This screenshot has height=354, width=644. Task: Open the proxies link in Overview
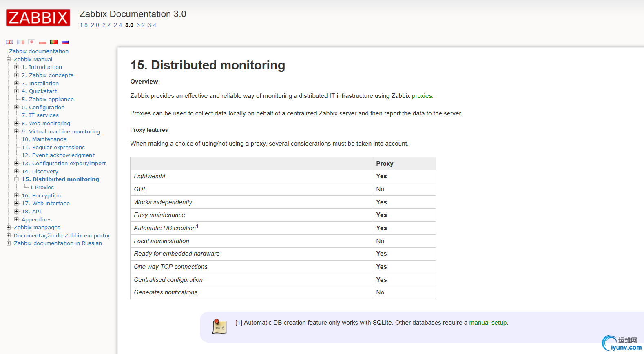point(422,96)
